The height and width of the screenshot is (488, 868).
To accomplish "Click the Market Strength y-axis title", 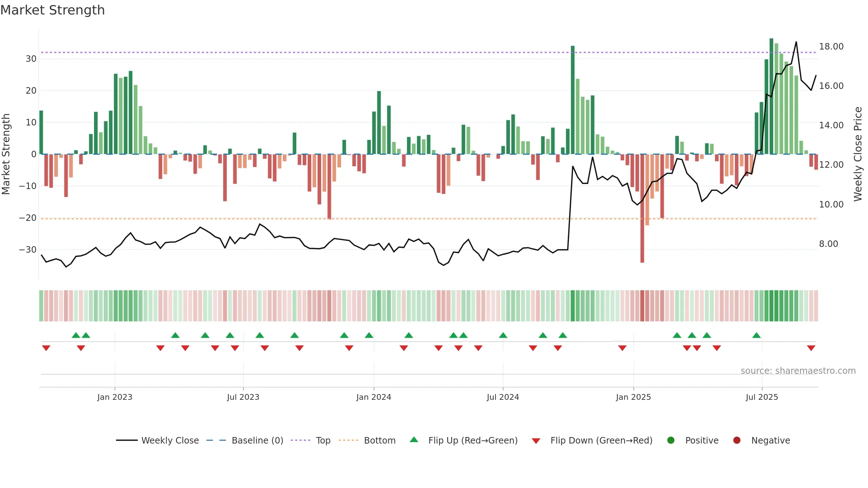I will 6,154.
